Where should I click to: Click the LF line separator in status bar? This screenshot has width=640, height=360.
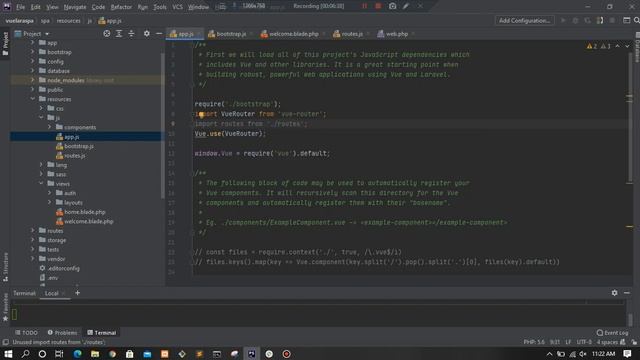[568, 342]
